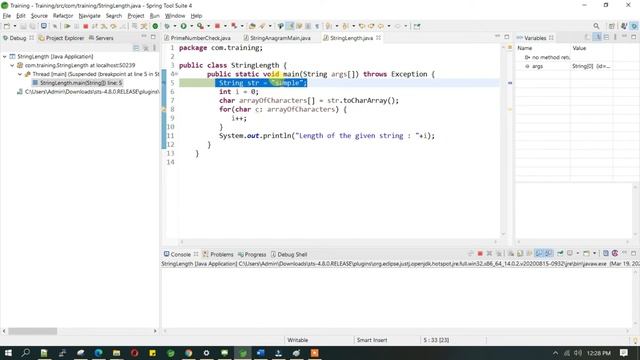Viewport: 640px width, 360px height.
Task: Switch to StringAnagramMain.java editor tab
Action: pyautogui.click(x=277, y=38)
